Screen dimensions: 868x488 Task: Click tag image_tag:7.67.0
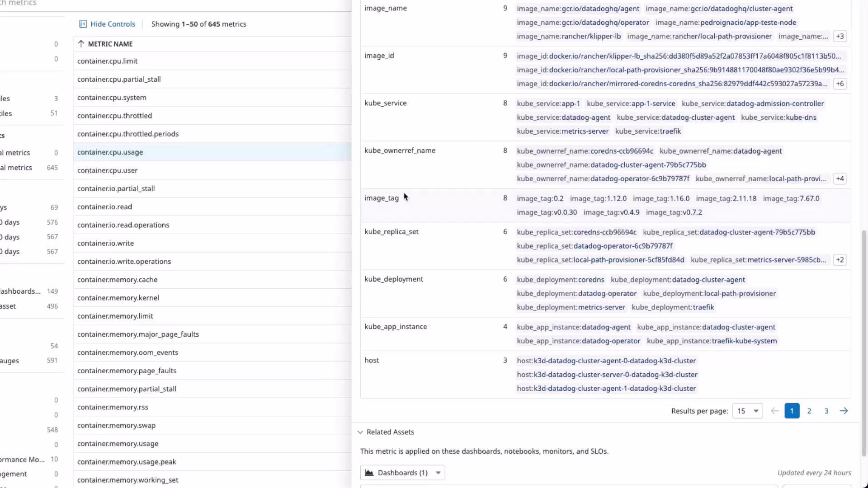point(791,198)
